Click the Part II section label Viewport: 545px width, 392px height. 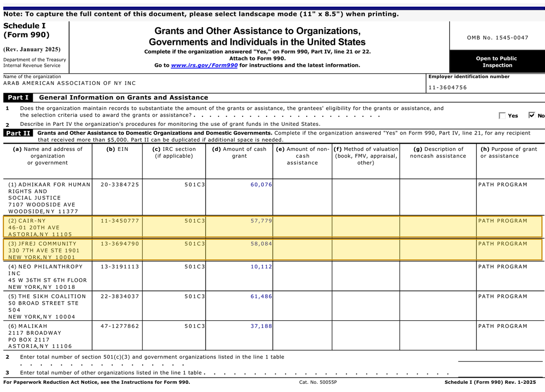click(19, 133)
